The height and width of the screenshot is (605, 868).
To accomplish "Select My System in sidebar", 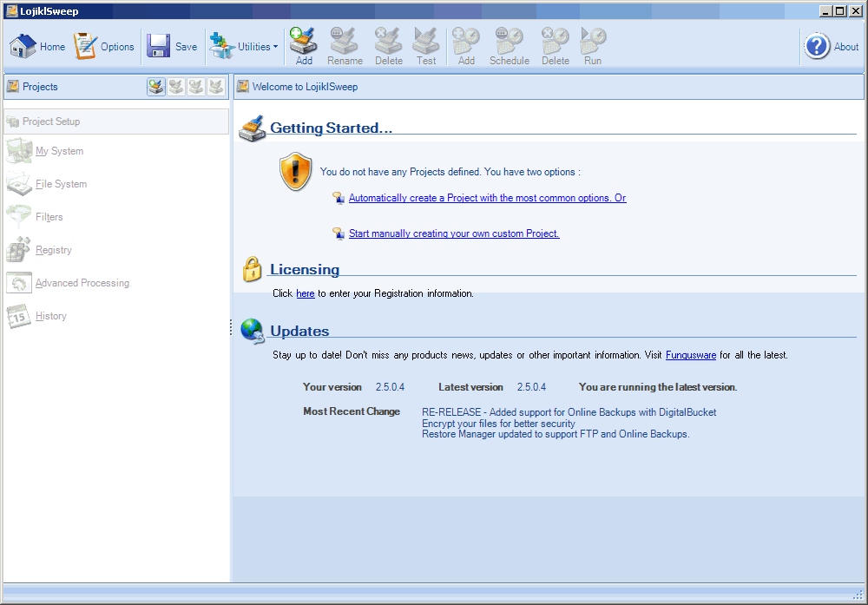I will click(x=59, y=151).
